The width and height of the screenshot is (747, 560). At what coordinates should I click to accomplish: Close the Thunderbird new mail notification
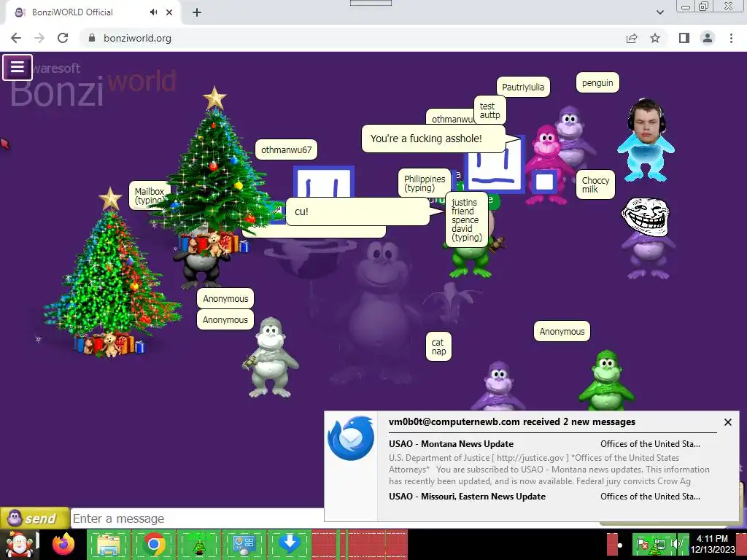(727, 422)
